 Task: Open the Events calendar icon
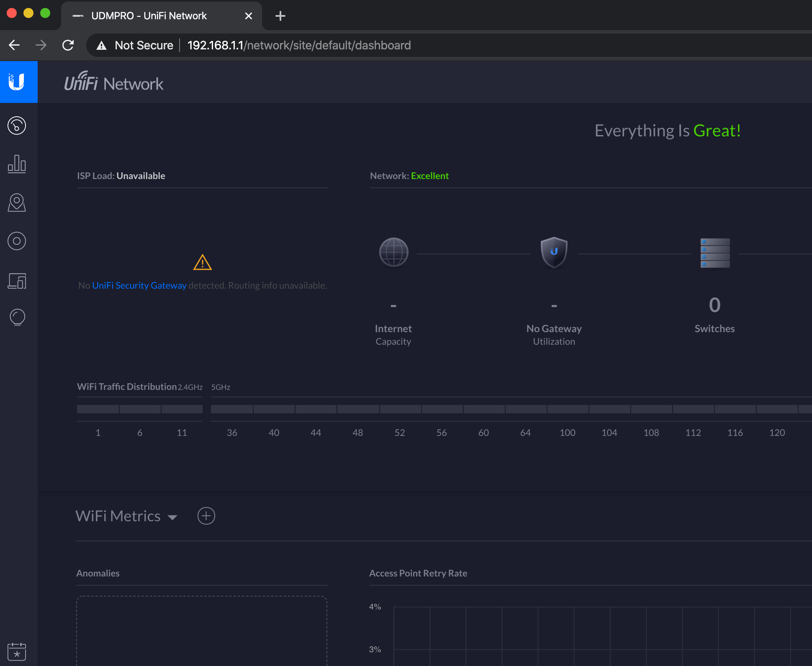[17, 652]
